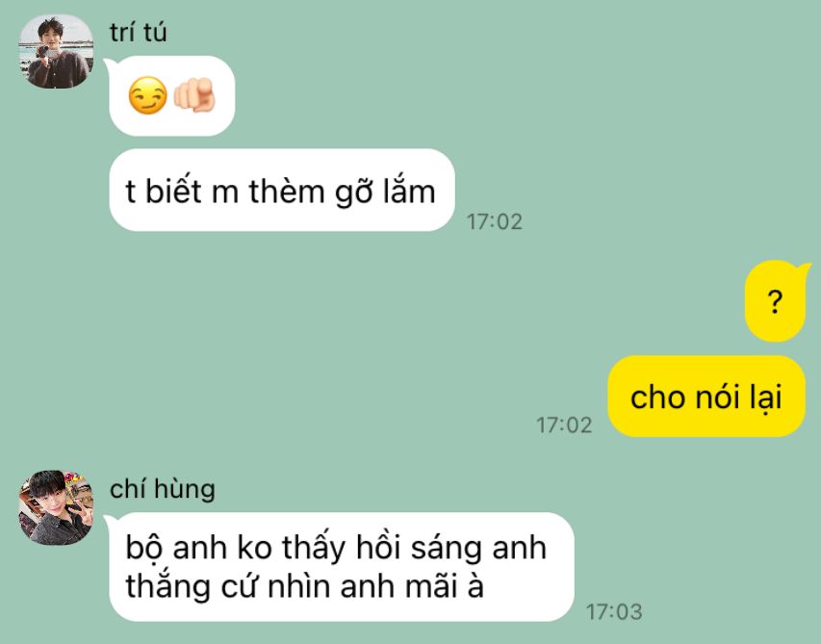Click the word 'thèm' in trí tú's message
Image resolution: width=821 pixels, height=644 pixels.
pos(287,192)
